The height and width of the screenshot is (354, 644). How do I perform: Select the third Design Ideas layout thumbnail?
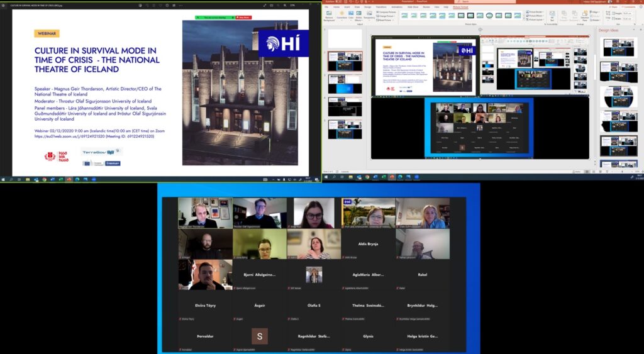pos(619,96)
